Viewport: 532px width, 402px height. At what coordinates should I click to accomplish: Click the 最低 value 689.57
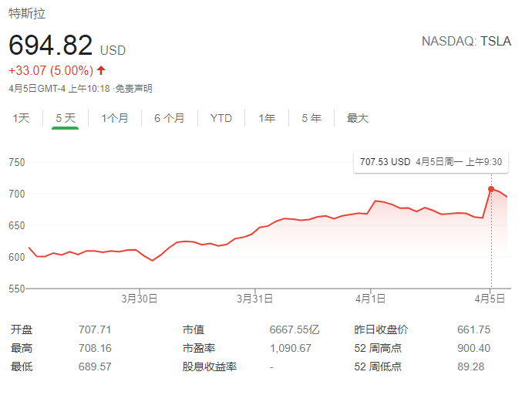pos(95,367)
